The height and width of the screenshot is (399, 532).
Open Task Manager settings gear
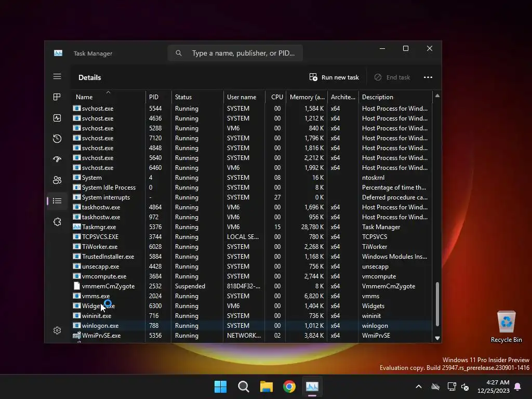(x=57, y=330)
